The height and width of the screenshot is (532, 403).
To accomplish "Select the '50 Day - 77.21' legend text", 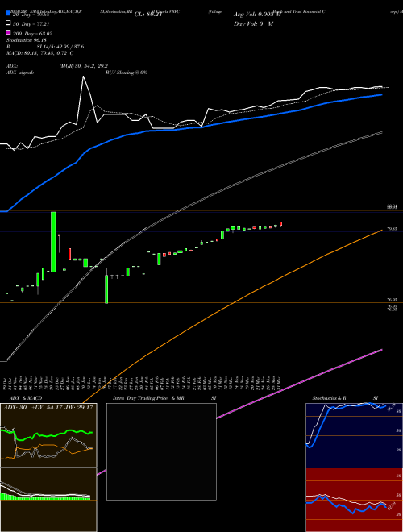I will click(31, 24).
